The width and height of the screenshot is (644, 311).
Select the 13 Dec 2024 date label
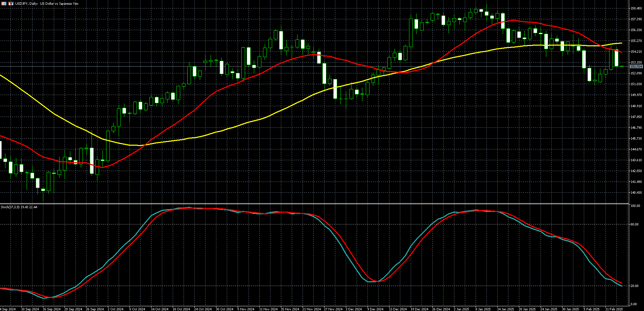(398, 309)
